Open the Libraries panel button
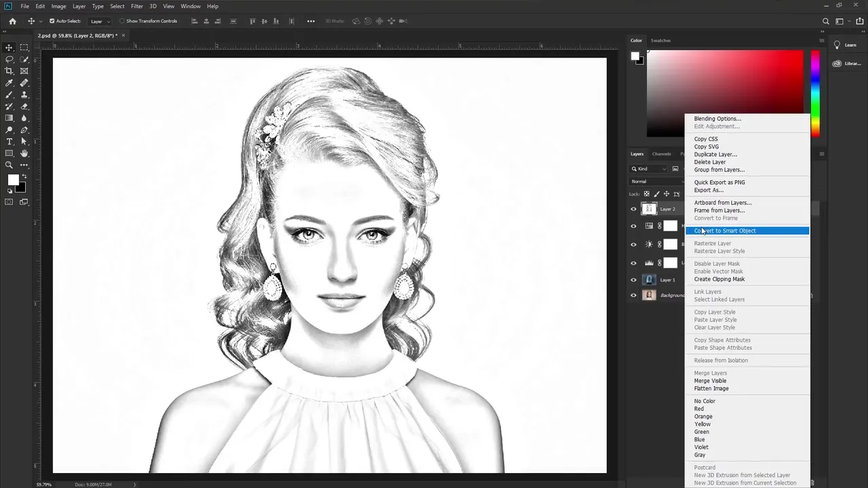The width and height of the screenshot is (868, 488). 847,64
